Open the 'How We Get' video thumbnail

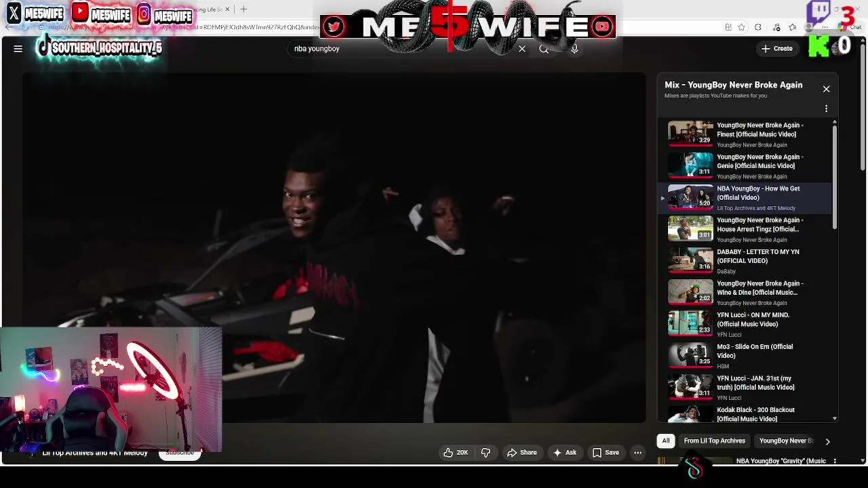pos(690,197)
